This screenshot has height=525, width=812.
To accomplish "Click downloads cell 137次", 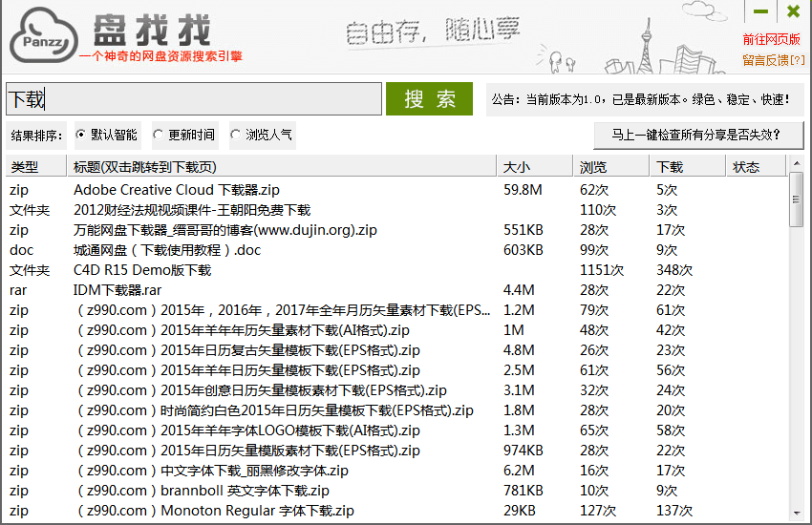I will coord(674,511).
